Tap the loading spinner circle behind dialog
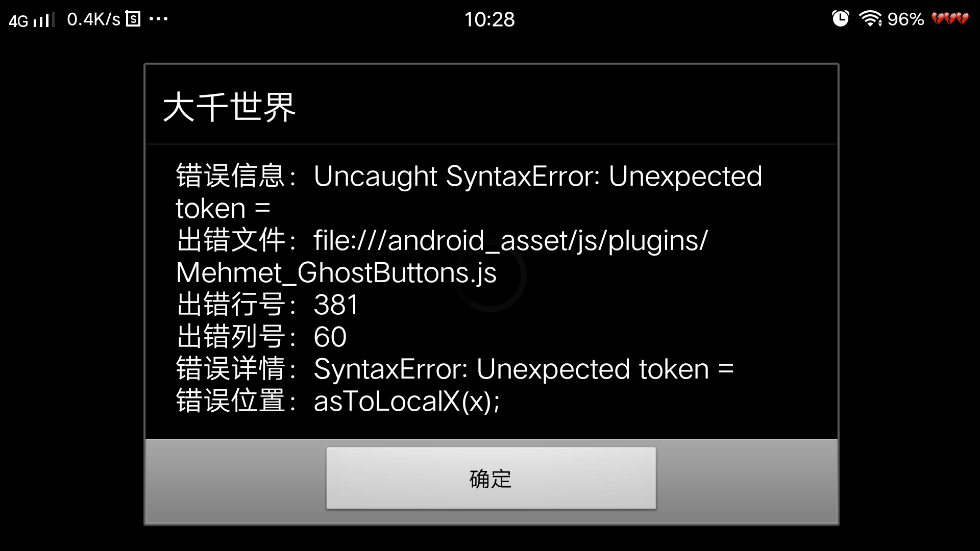Image resolution: width=980 pixels, height=551 pixels. coord(490,275)
